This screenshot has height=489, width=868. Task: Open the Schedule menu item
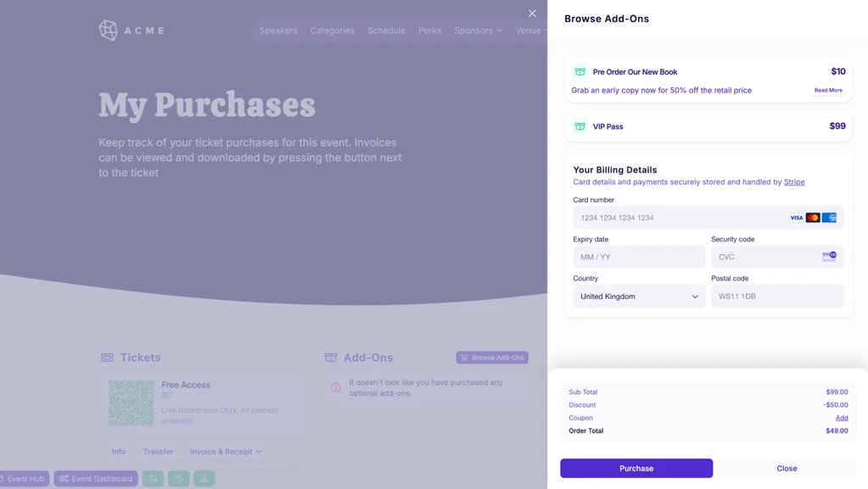386,31
